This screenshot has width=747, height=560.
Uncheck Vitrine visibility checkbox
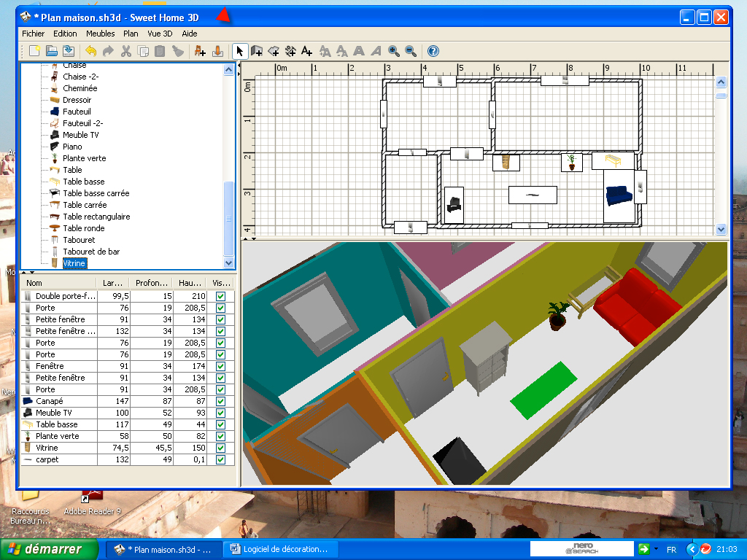click(220, 448)
